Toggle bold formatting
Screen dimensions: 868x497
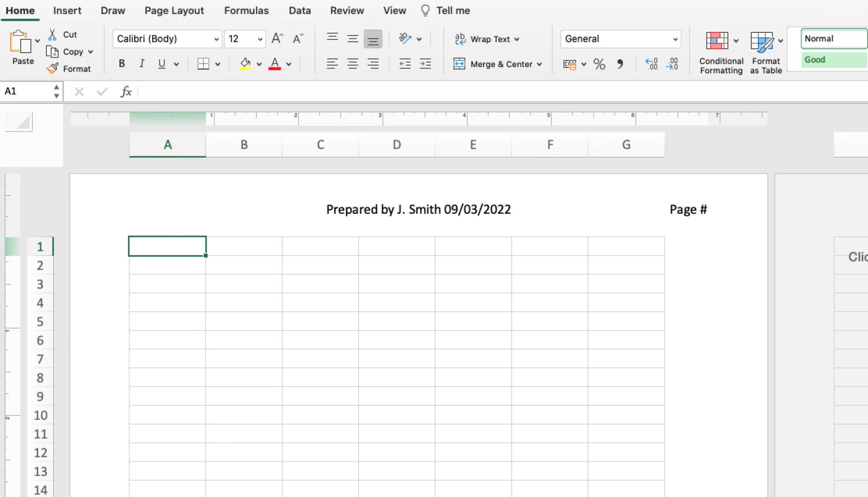click(x=121, y=63)
